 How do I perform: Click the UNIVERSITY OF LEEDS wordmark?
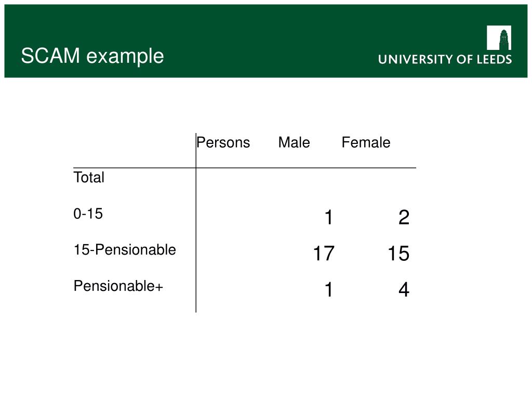(445, 59)
